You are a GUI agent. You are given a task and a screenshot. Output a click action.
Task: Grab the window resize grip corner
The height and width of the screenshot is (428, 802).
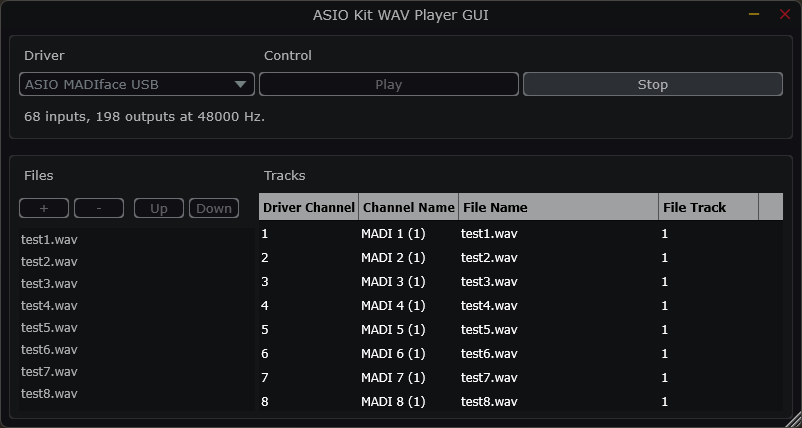pyautogui.click(x=794, y=420)
